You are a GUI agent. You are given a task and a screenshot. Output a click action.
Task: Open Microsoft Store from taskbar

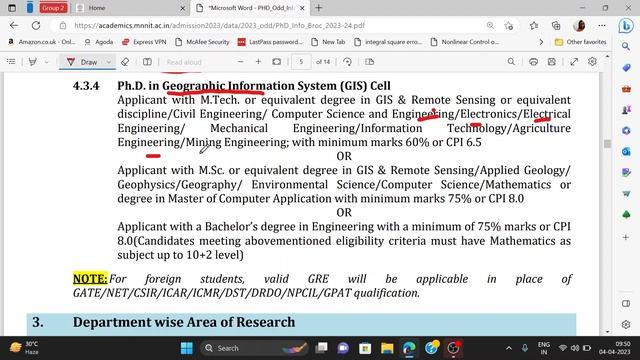click(365, 348)
